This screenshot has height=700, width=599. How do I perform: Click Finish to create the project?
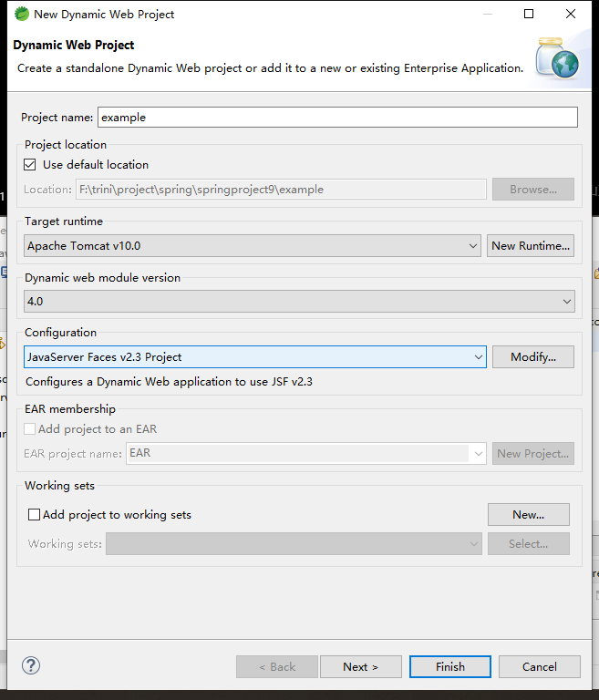click(x=449, y=667)
